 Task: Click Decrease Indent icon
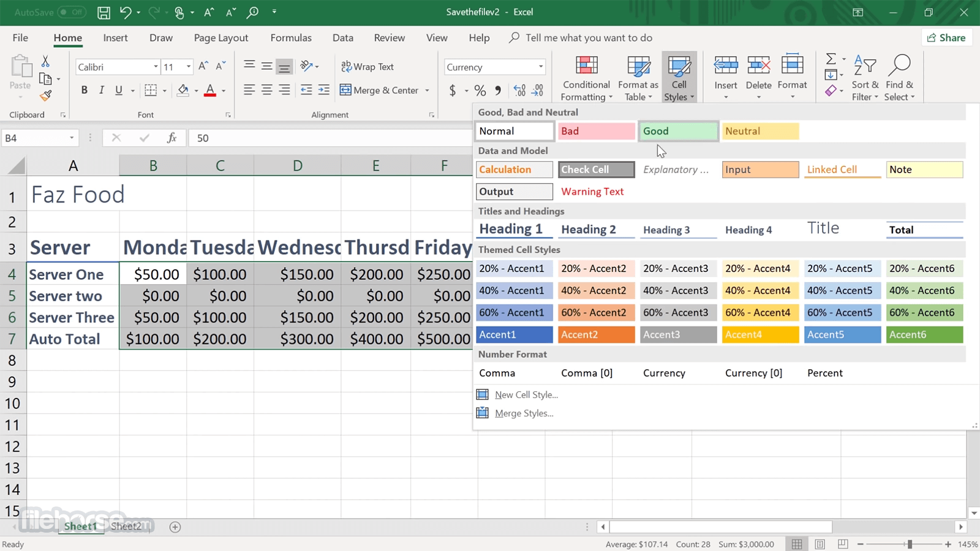pos(306,90)
